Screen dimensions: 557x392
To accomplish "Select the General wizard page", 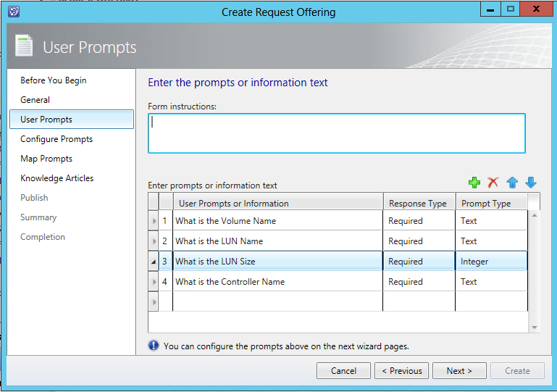I will click(35, 100).
